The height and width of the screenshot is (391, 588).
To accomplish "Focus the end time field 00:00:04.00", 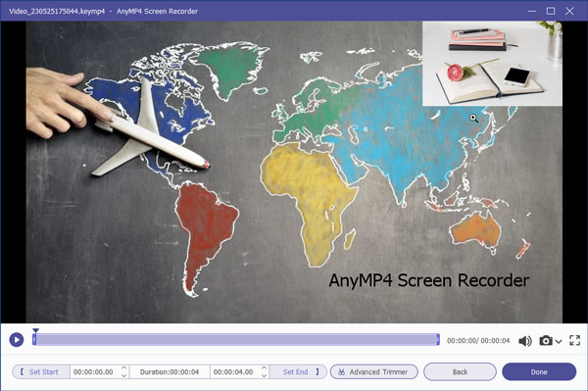I will pyautogui.click(x=233, y=371).
